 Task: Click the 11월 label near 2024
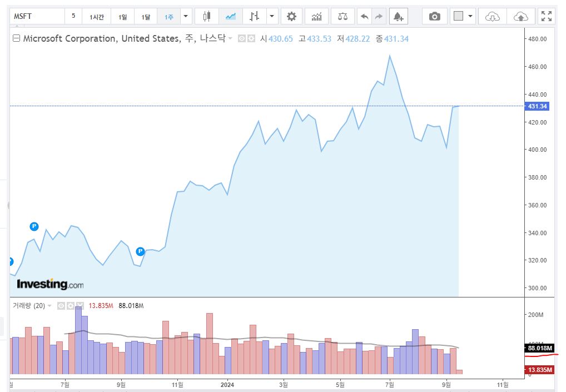177,385
